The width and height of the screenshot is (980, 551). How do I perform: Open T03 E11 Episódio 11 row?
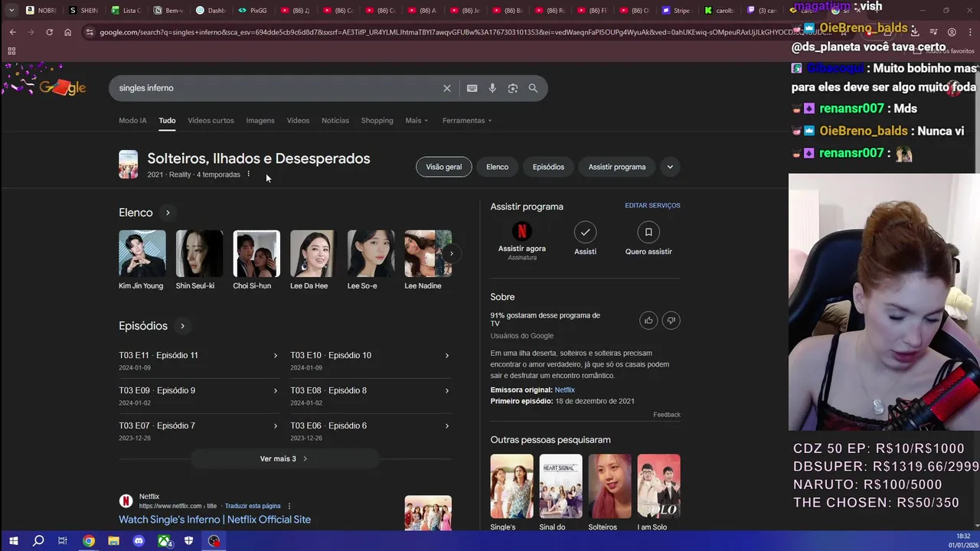pyautogui.click(x=198, y=360)
